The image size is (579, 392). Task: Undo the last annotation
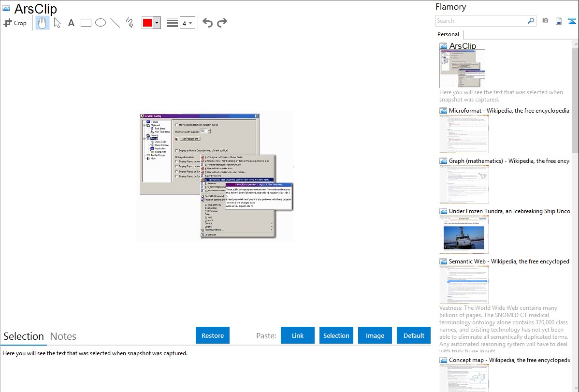click(x=207, y=23)
